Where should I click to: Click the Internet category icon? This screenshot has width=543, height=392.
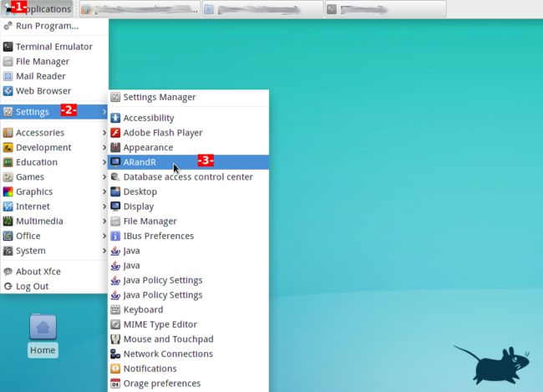pyautogui.click(x=8, y=206)
